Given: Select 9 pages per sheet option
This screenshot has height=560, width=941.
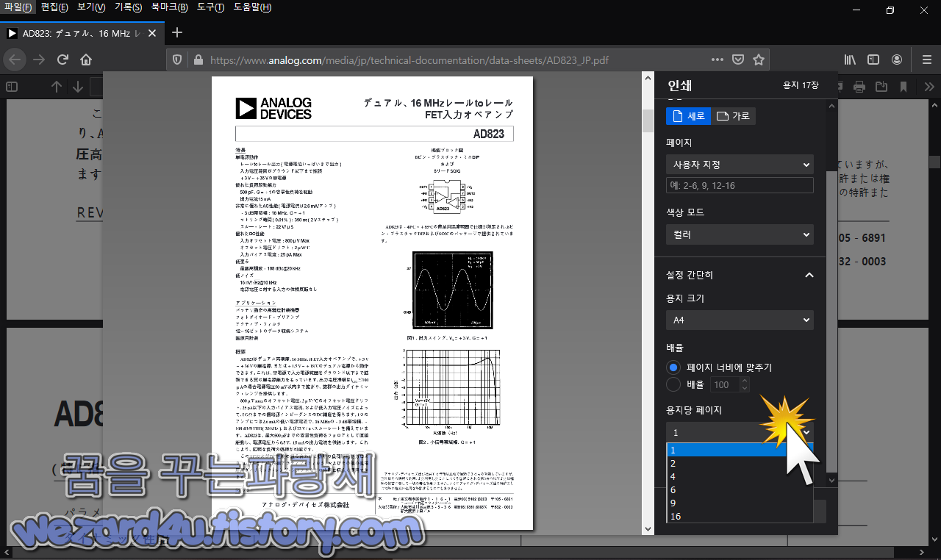Looking at the screenshot, I should [x=740, y=503].
